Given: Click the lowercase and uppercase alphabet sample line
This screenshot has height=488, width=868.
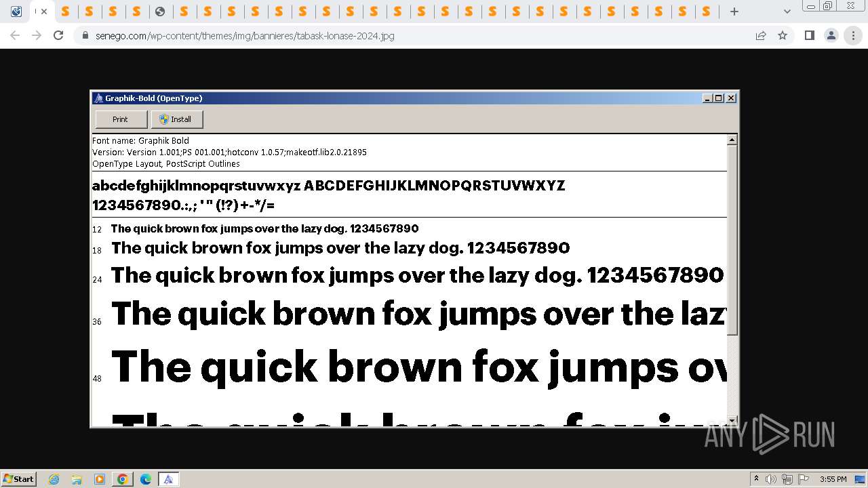Looking at the screenshot, I should [x=328, y=186].
